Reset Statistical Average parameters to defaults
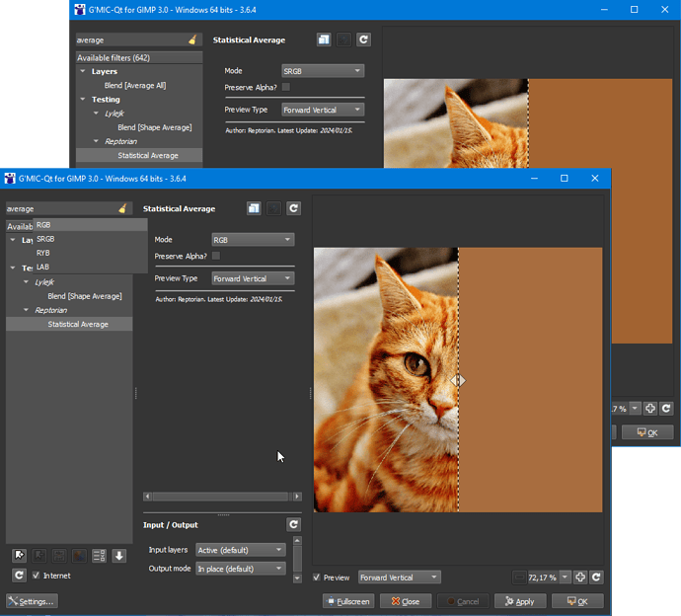681x616 pixels. click(x=293, y=208)
